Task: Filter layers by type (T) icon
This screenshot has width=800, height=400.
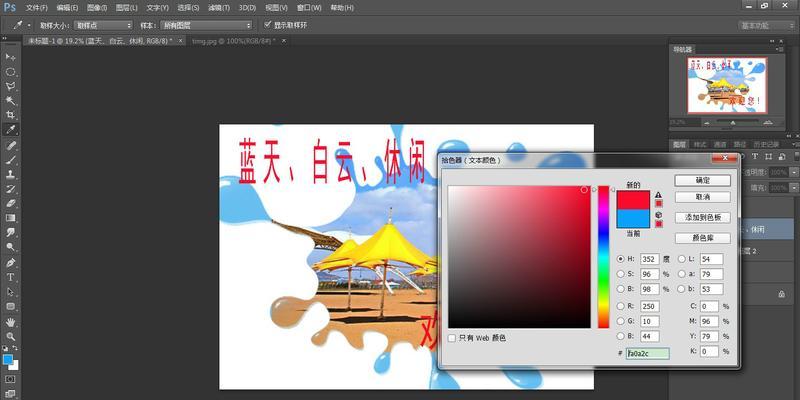Action: (755, 156)
